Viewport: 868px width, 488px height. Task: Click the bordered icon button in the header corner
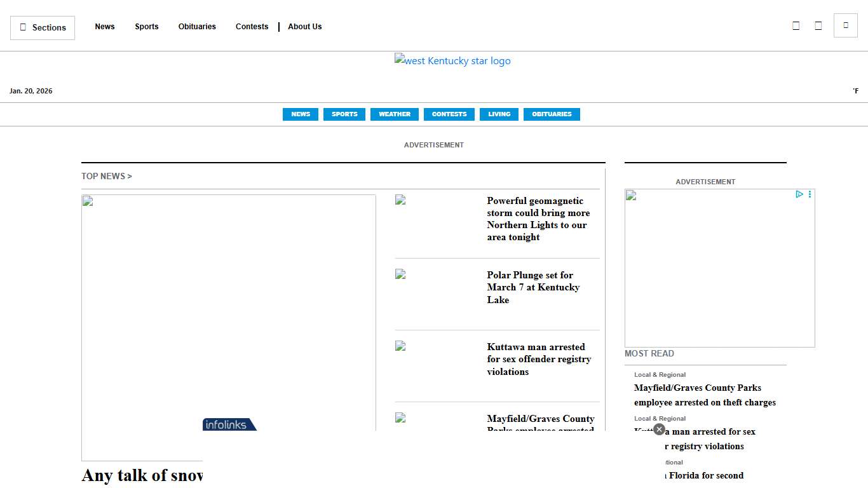tap(845, 25)
